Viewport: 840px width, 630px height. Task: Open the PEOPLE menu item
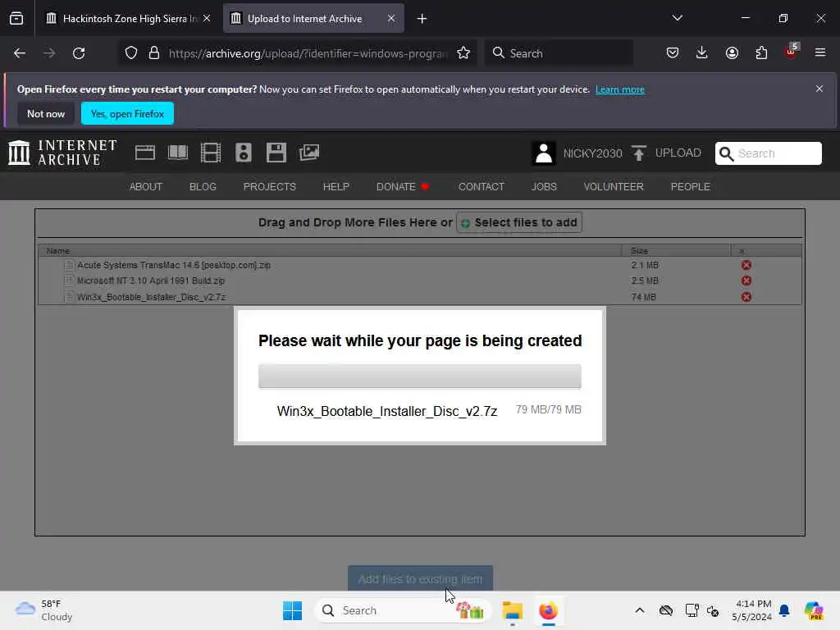point(690,187)
